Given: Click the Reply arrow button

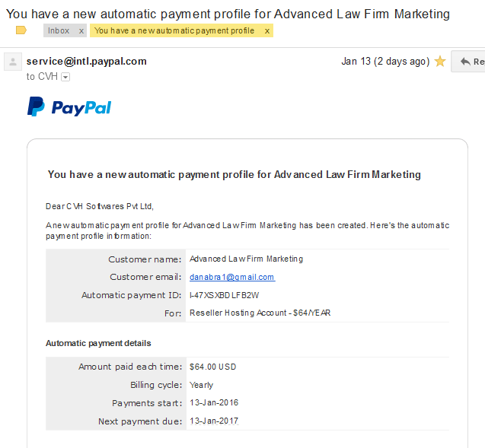Looking at the screenshot, I should pyautogui.click(x=468, y=62).
